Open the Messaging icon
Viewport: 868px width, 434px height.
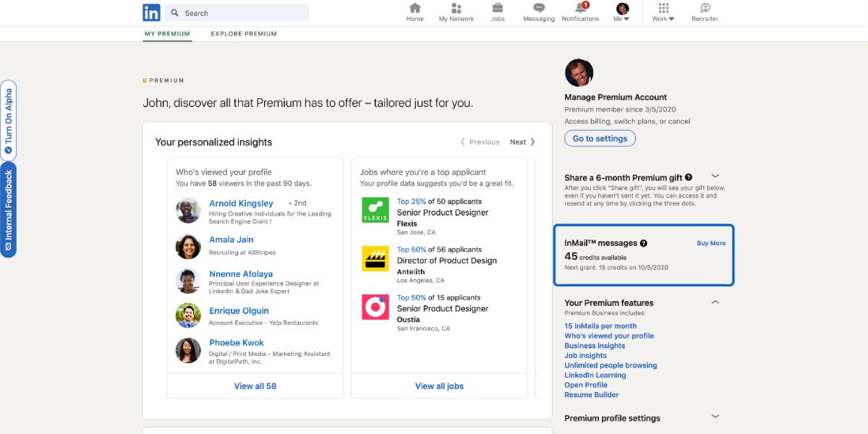(x=538, y=9)
